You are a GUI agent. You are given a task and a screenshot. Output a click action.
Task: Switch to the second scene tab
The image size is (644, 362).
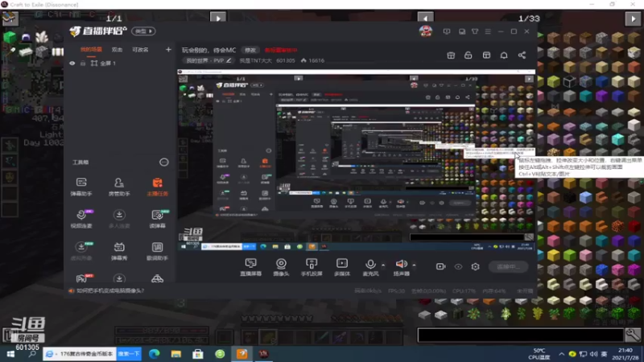[x=117, y=50]
